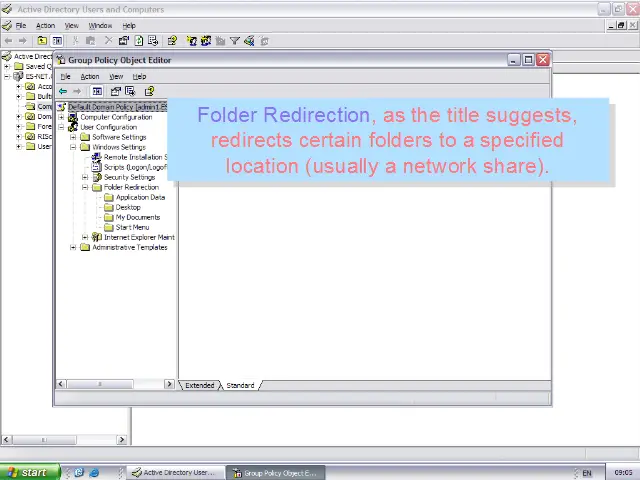
Task: Open the Start Menu redirection folder
Action: click(132, 227)
